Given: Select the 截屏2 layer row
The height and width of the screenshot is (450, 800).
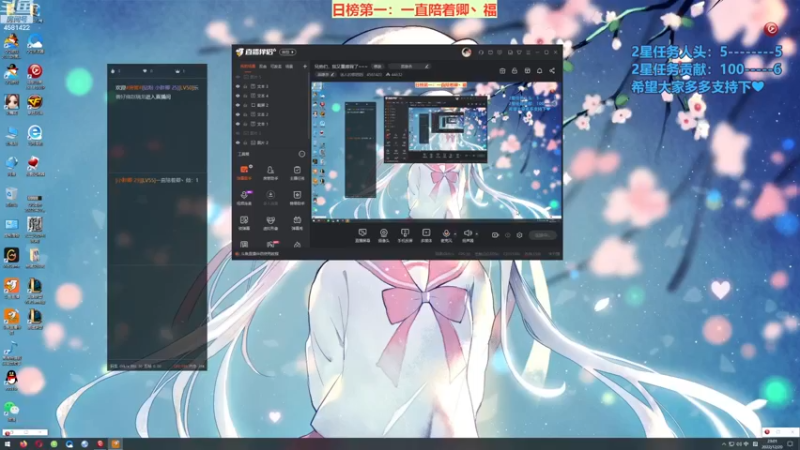Looking at the screenshot, I should (271, 105).
